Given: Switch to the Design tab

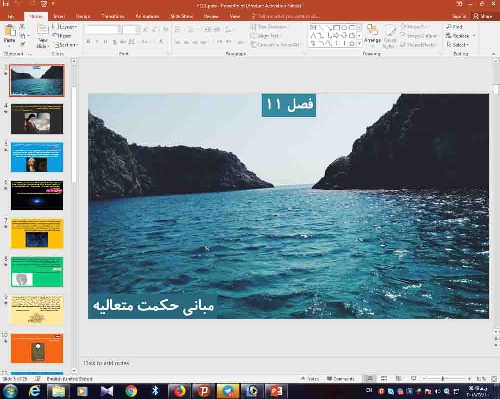Looking at the screenshot, I should [83, 16].
